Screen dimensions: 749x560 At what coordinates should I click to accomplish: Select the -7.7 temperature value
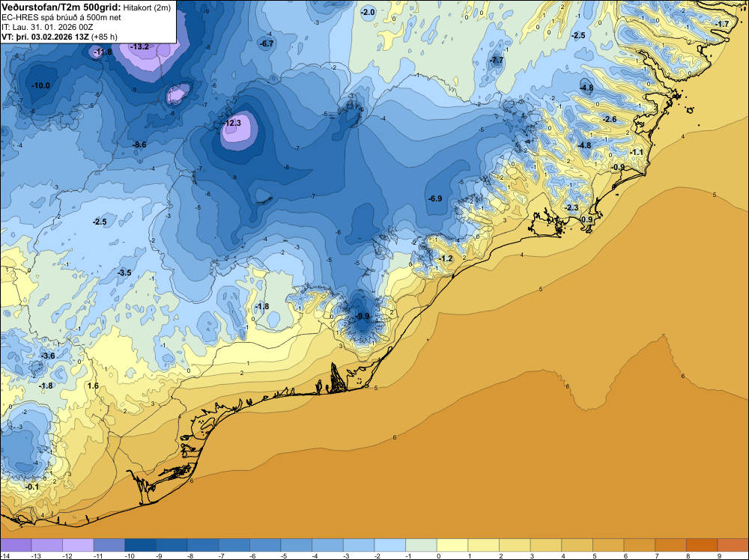497,61
